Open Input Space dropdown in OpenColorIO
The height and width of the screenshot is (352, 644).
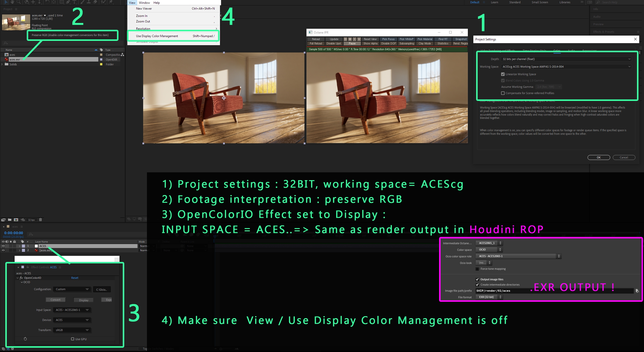click(72, 310)
